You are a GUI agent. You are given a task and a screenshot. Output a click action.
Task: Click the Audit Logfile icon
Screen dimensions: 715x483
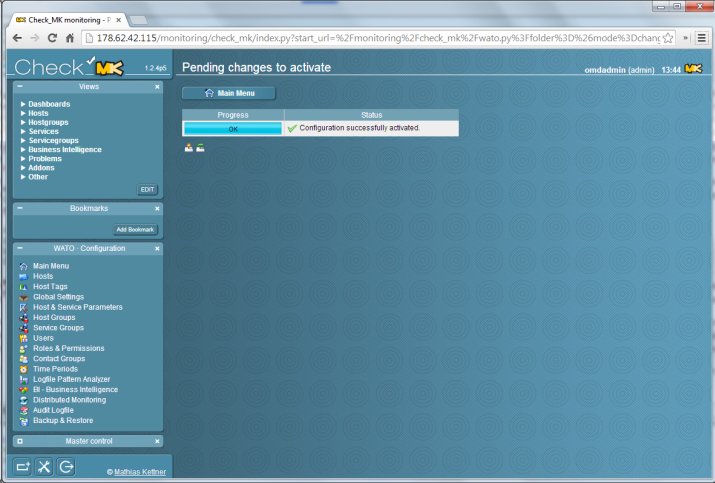click(x=24, y=410)
